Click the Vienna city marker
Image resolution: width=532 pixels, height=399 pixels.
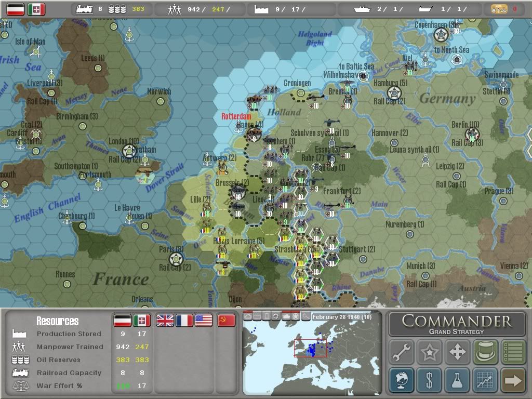pyautogui.click(x=519, y=275)
